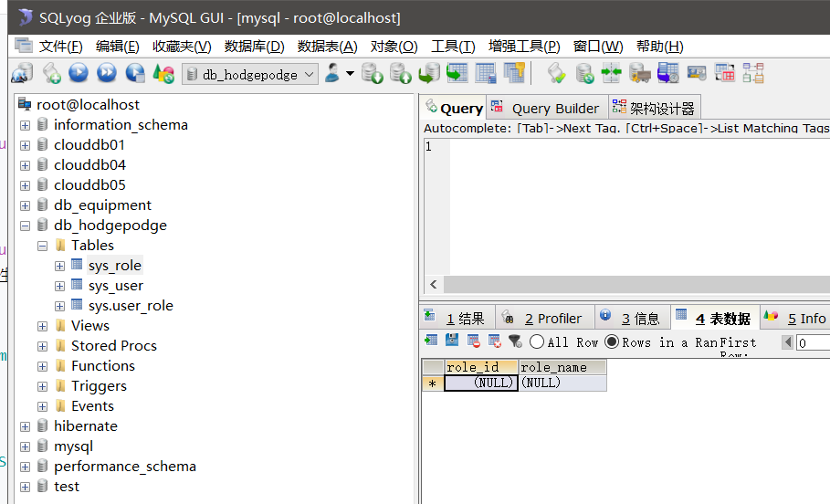Switch to the Query Builder tab
This screenshot has height=504, width=830.
[547, 108]
